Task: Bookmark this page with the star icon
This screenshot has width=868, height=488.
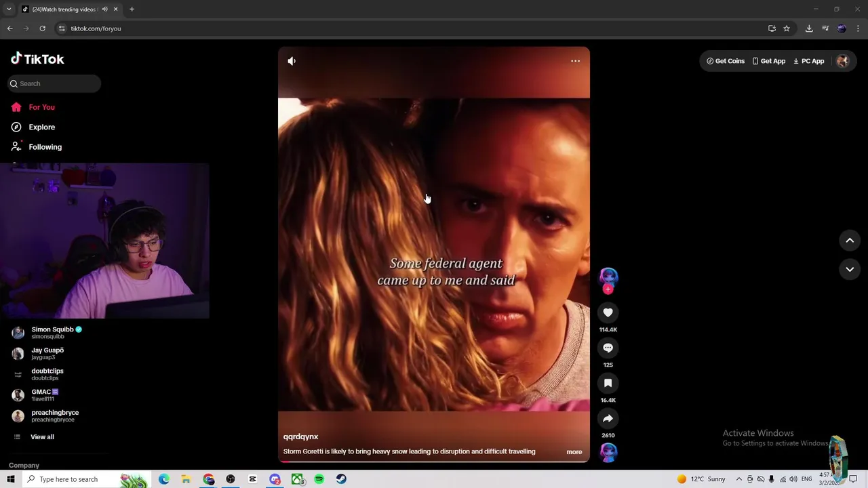Action: pyautogui.click(x=787, y=28)
